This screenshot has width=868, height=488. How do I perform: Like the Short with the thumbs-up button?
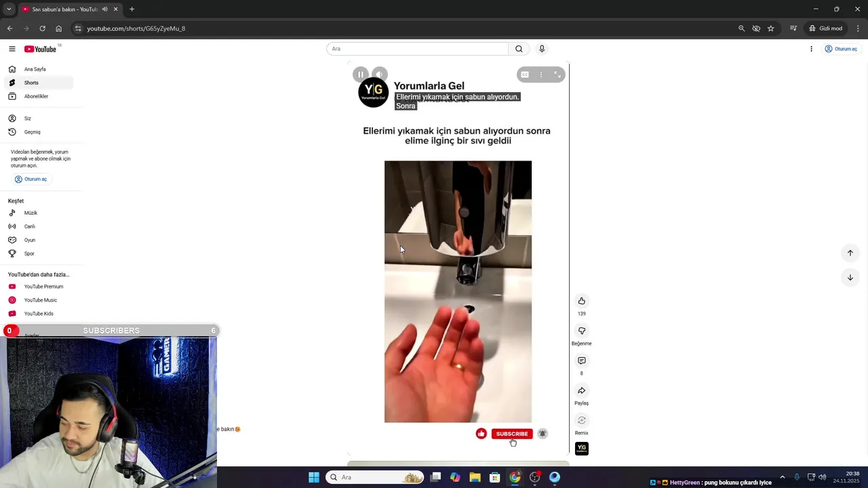582,301
